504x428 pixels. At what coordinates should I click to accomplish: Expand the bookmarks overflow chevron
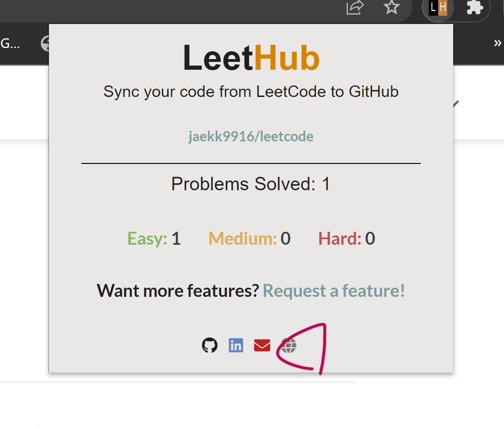(x=498, y=43)
